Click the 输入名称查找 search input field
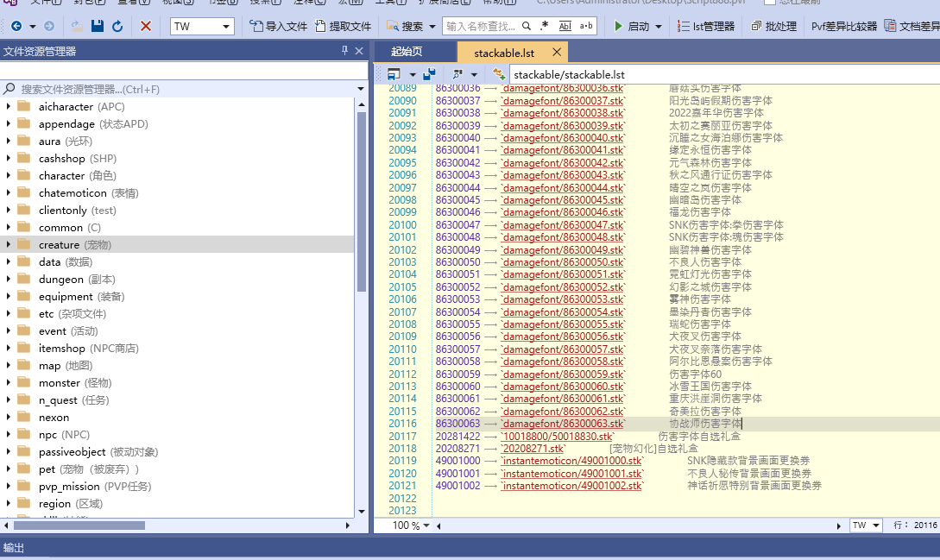The width and height of the screenshot is (940, 560). [x=477, y=25]
